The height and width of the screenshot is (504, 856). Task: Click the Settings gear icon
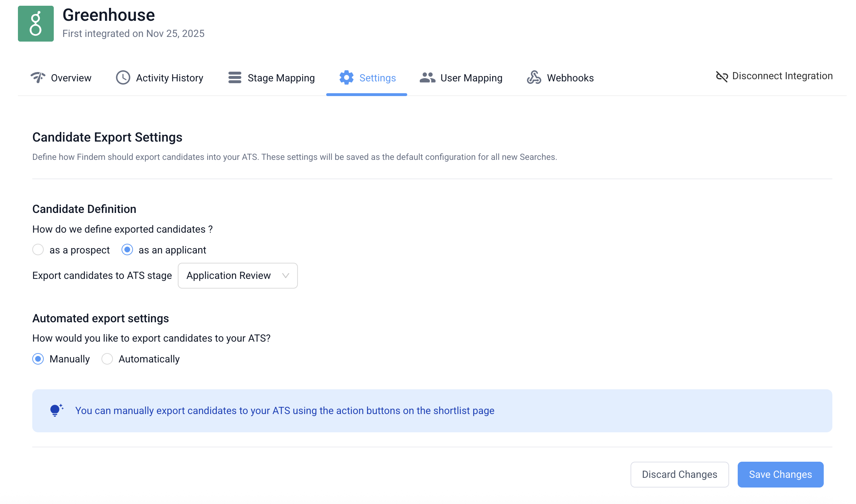click(x=346, y=77)
